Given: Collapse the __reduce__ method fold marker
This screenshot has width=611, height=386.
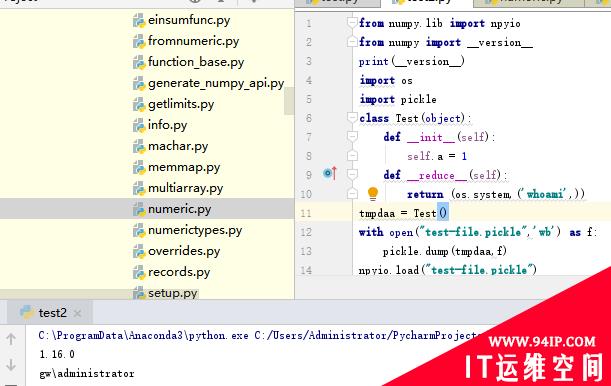Looking at the screenshot, I should coord(352,174).
